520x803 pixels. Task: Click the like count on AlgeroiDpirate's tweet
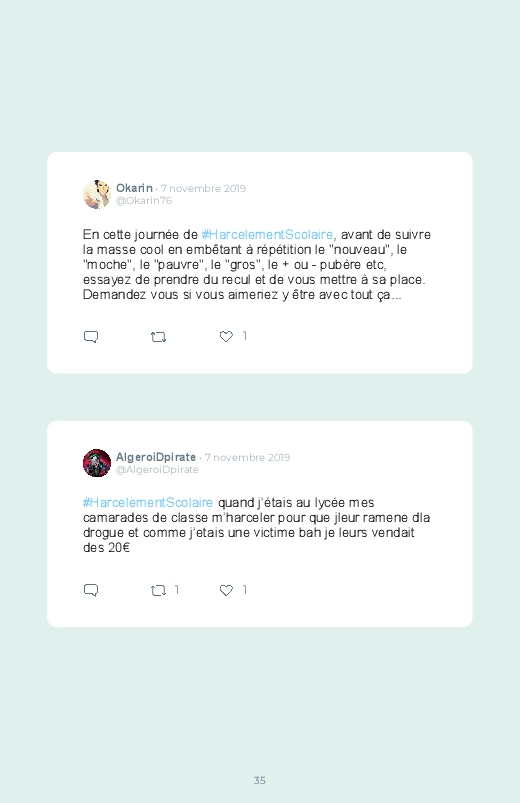[x=244, y=590]
